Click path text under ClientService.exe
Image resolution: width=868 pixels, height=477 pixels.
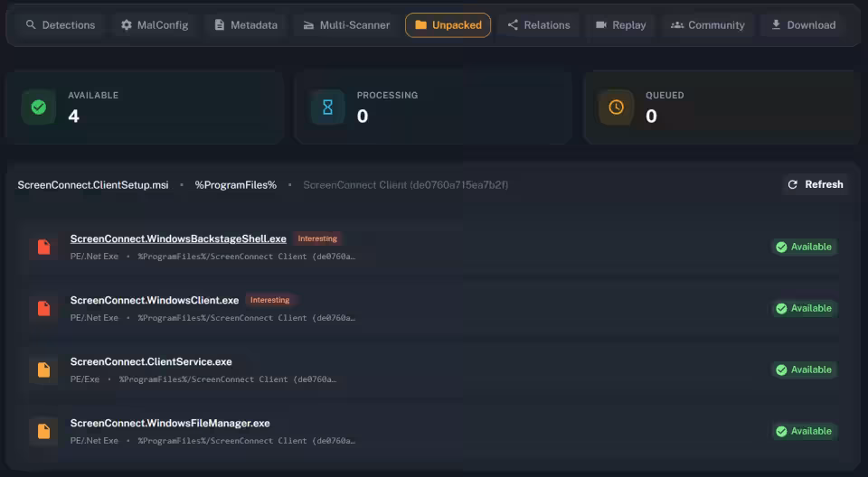(x=228, y=379)
